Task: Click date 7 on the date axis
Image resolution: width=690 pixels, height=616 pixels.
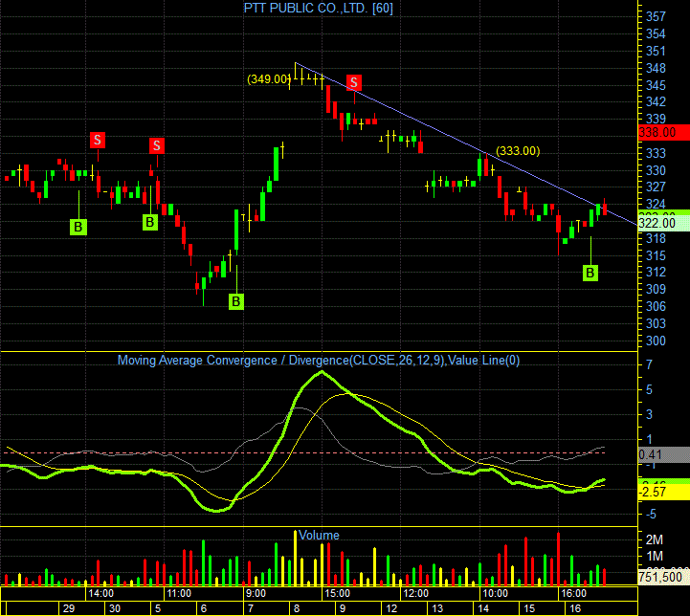Action: [x=251, y=608]
